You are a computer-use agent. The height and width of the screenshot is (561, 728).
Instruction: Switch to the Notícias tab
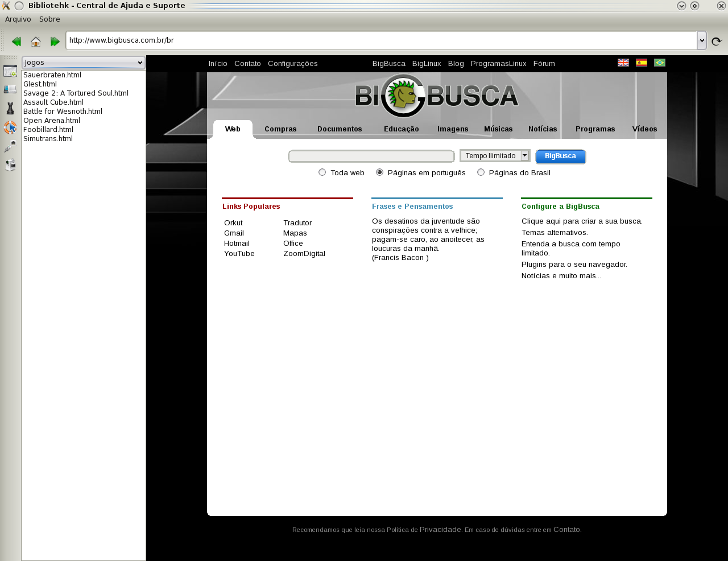click(543, 129)
